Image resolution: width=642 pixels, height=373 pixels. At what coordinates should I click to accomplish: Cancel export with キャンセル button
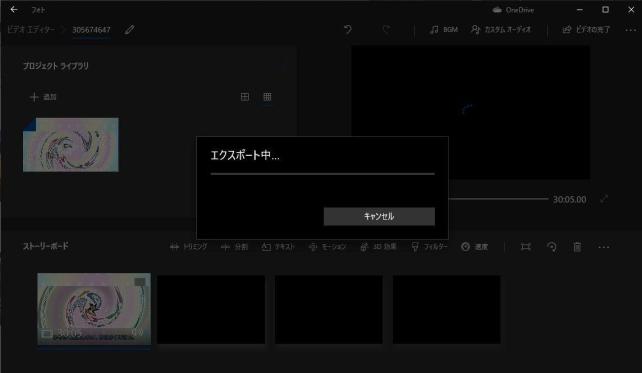pos(379,216)
